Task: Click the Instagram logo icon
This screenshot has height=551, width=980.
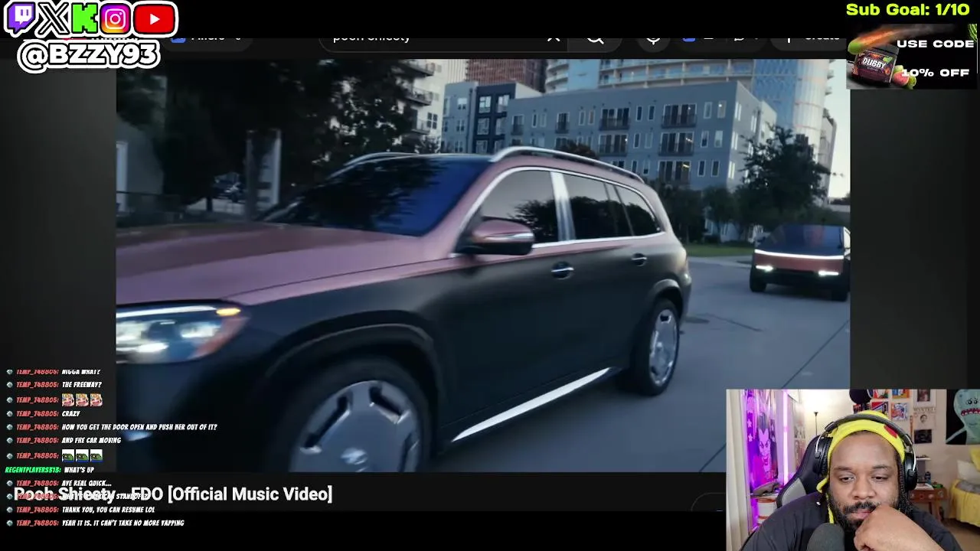Action: pos(115,18)
